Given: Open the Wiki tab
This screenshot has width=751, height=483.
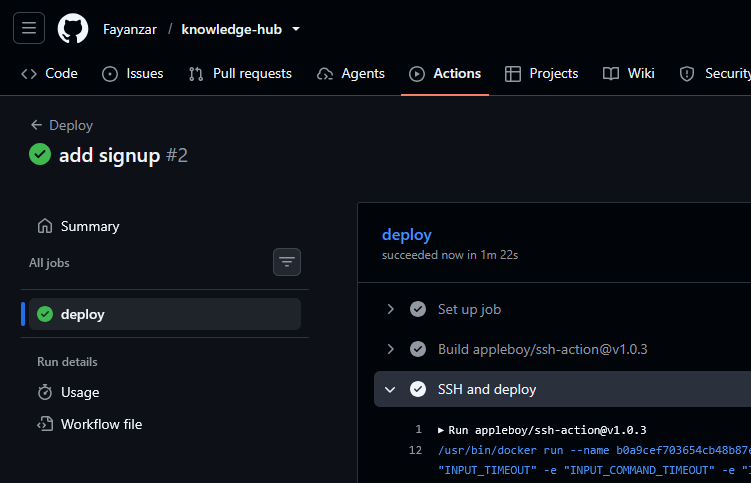Looking at the screenshot, I should (x=628, y=73).
